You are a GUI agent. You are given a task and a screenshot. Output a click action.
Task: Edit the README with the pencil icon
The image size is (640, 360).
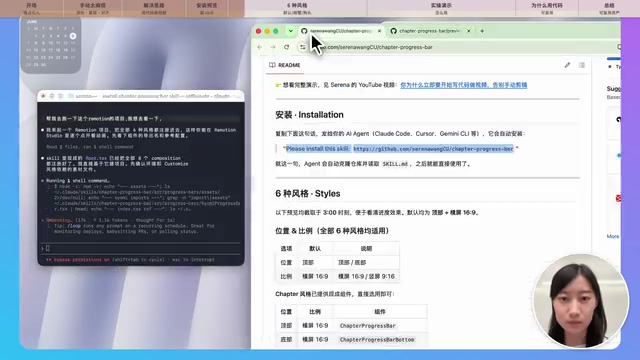[x=567, y=65]
